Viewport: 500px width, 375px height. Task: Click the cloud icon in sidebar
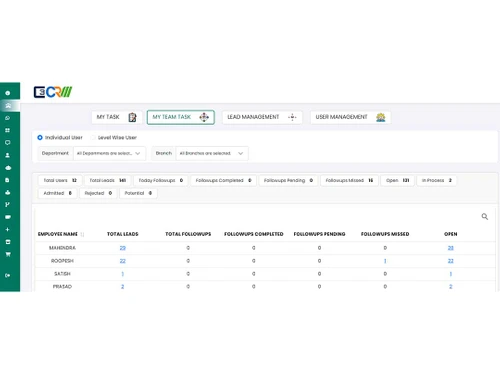8,168
